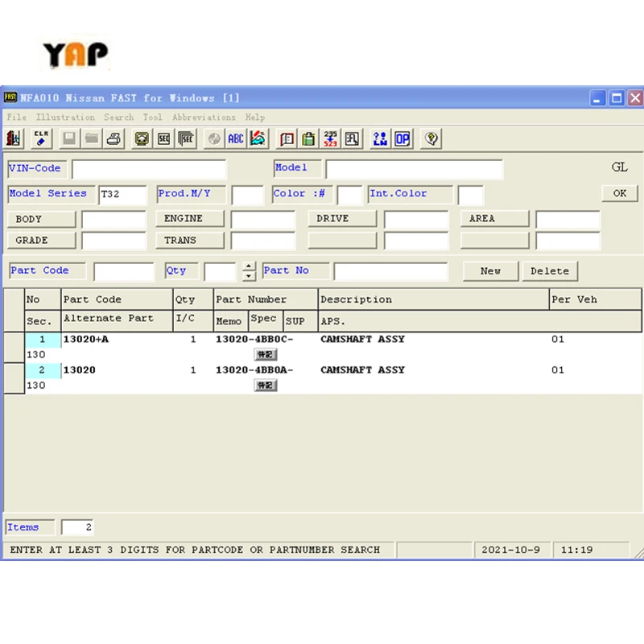Click the Color :# input field
The height and width of the screenshot is (644, 644).
tap(349, 195)
